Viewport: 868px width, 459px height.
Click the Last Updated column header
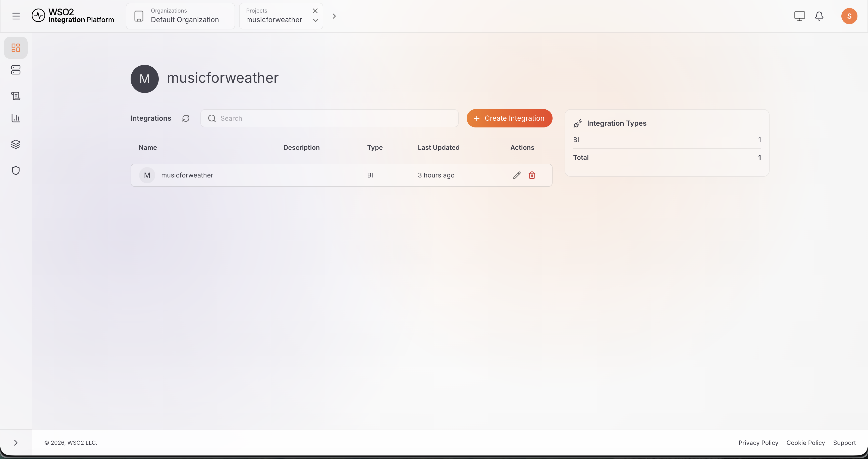(x=438, y=147)
